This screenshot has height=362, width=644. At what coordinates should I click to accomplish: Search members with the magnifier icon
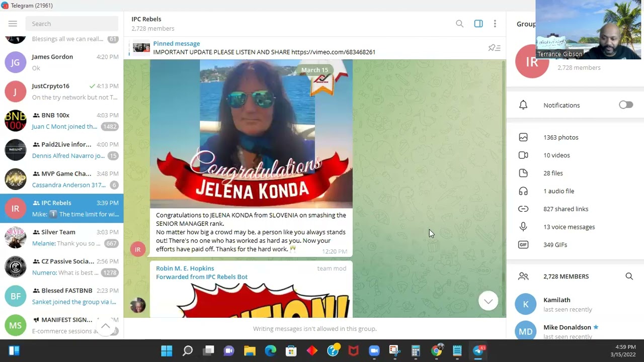(629, 276)
